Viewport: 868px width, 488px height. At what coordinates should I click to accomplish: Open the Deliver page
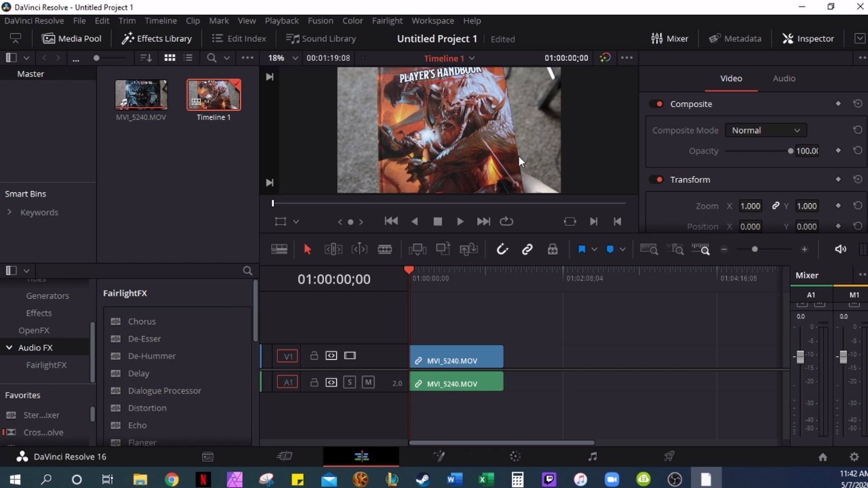coord(669,457)
